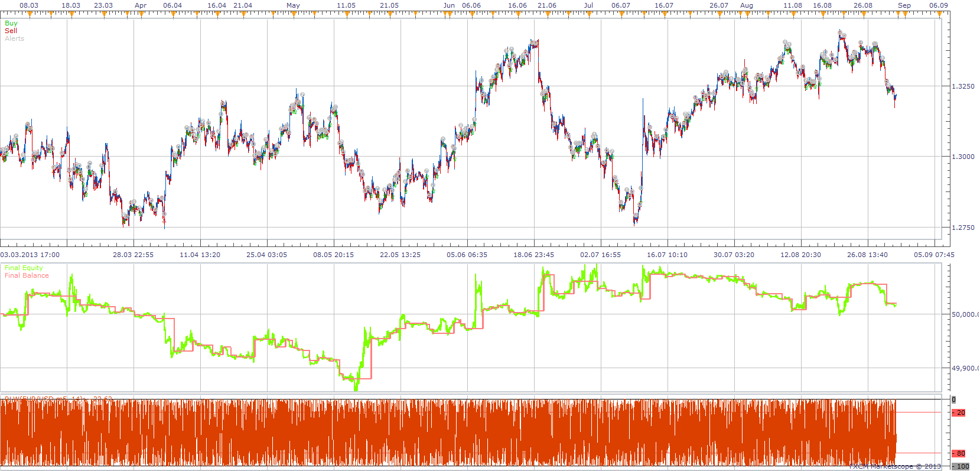980x471 pixels.
Task: Click the bottom axis date 03.03.2013 17:00
Action: tap(30, 255)
